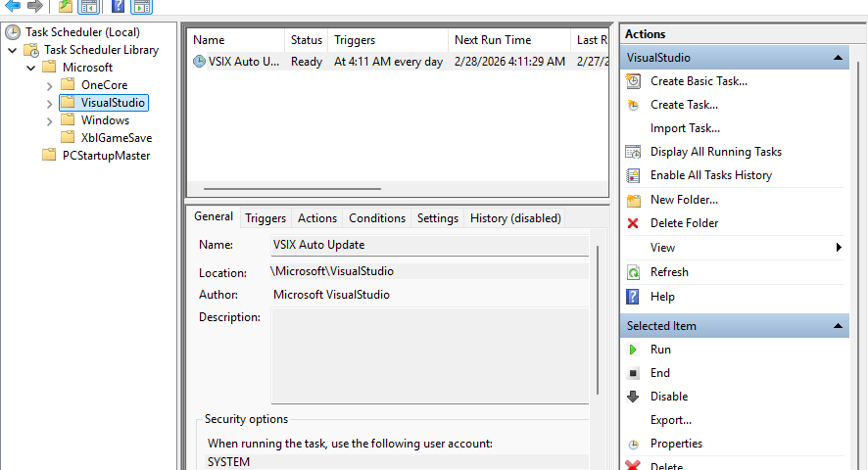Click Export... in Selected Item actions
Image resolution: width=868 pixels, height=470 pixels.
[x=671, y=420]
